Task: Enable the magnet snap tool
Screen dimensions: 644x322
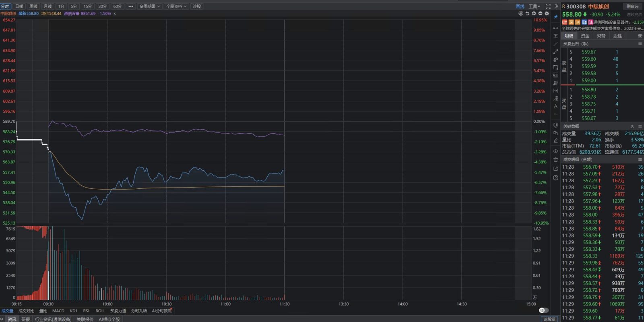Action: pos(555,125)
